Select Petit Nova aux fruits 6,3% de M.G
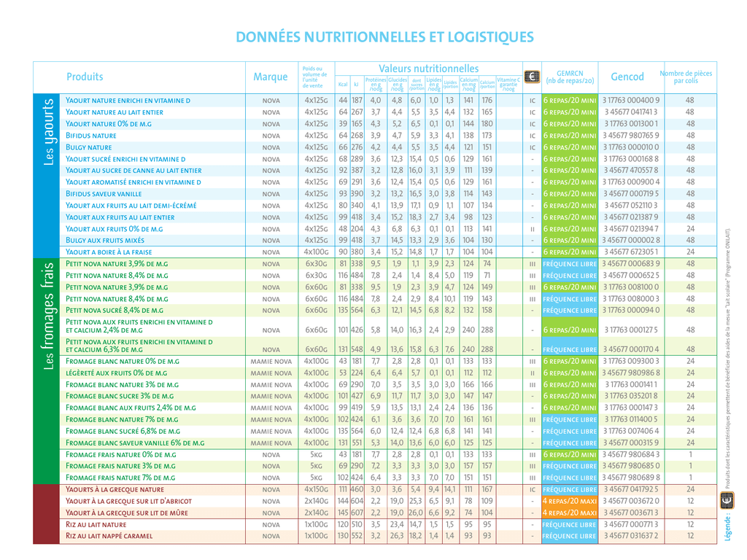Viewport: 747px width, 560px height. 139,346
